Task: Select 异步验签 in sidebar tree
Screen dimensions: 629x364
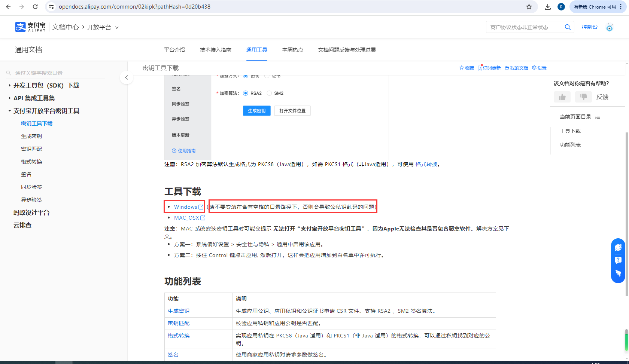Action: point(31,200)
